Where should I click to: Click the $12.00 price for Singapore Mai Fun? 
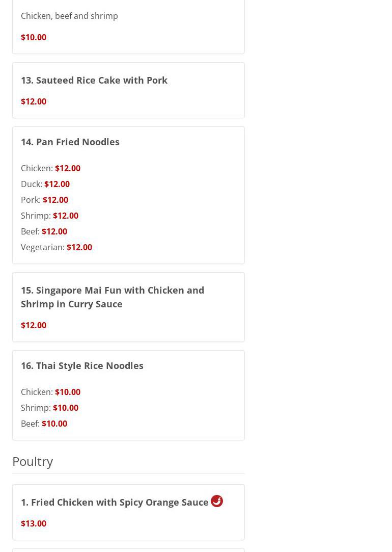[x=34, y=325]
